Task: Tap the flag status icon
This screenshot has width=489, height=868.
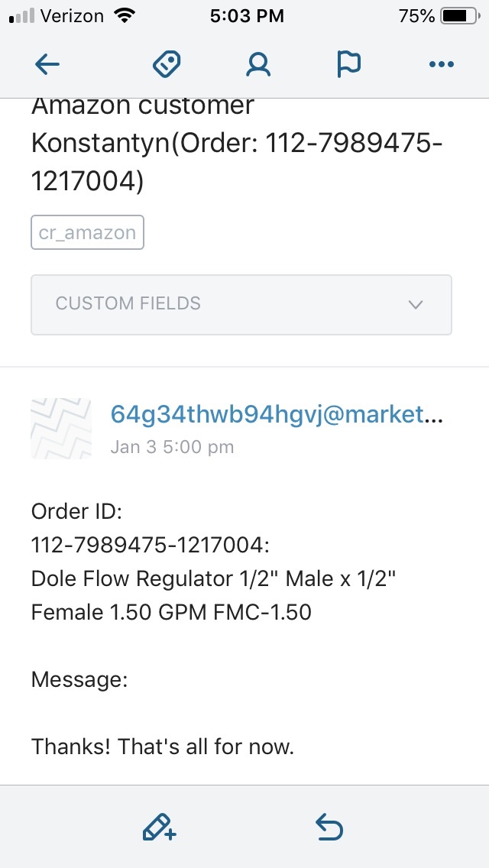Action: (349, 64)
